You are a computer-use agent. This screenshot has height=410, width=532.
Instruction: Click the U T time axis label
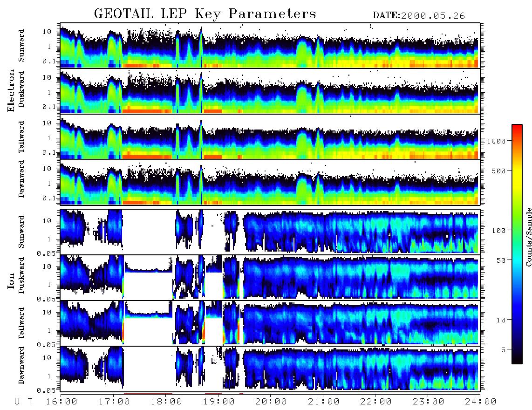(x=23, y=402)
